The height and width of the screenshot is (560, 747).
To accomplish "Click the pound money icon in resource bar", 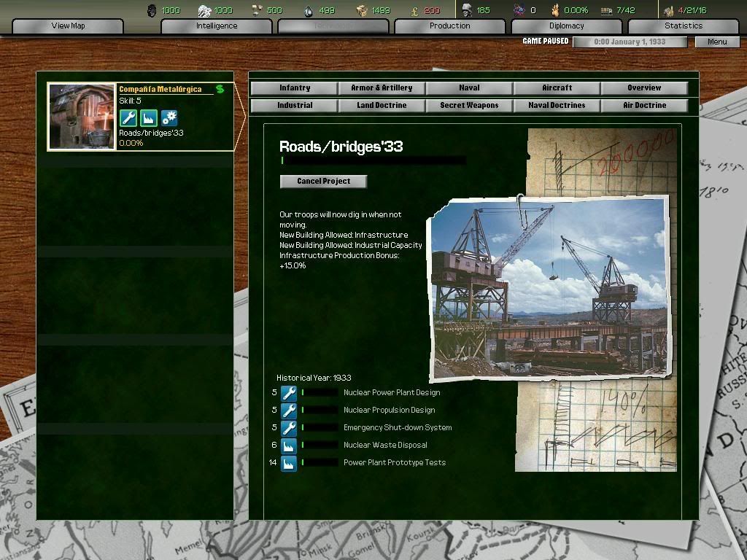I will (414, 10).
